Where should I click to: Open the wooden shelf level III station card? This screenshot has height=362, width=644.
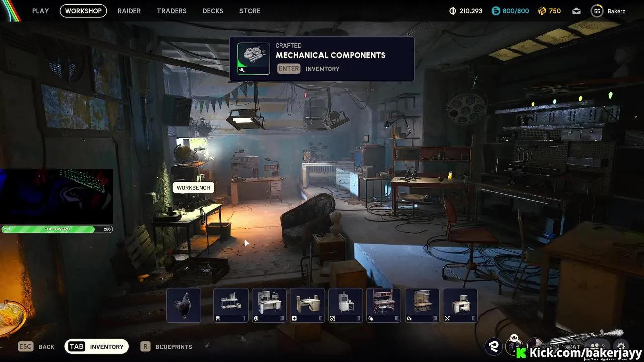tap(422, 305)
